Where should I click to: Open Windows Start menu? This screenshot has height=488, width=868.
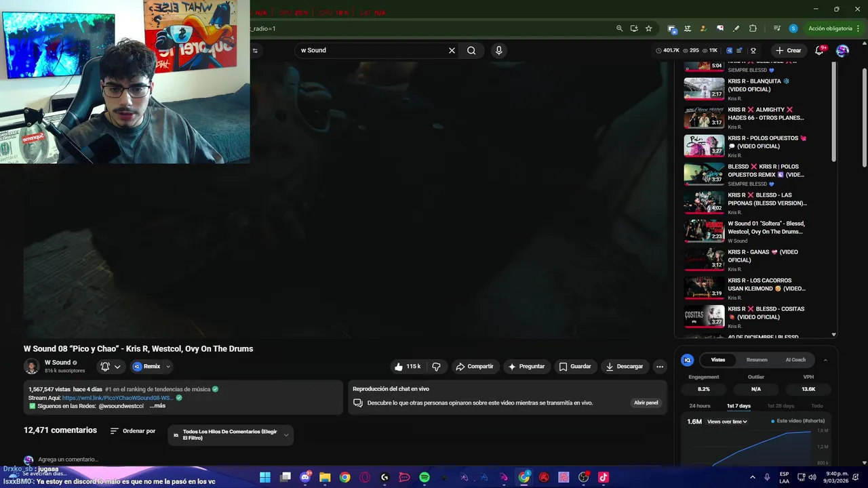(264, 477)
